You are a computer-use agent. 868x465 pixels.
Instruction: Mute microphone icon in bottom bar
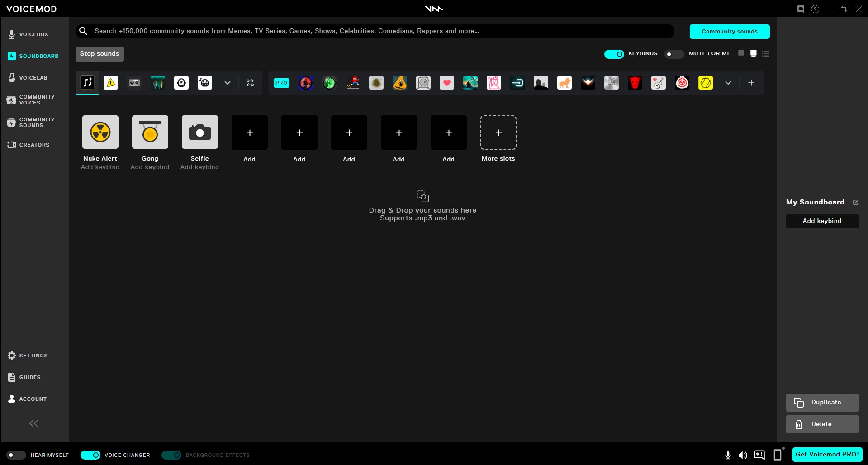click(728, 455)
